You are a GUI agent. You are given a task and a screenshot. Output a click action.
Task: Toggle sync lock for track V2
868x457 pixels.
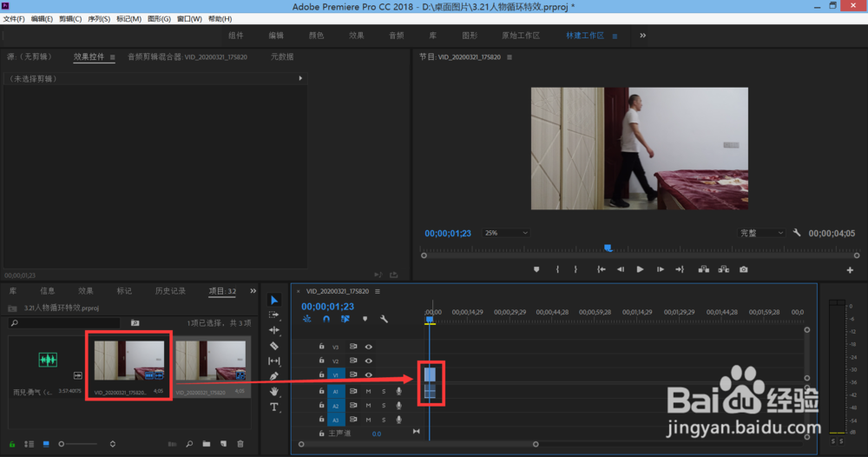click(x=353, y=361)
